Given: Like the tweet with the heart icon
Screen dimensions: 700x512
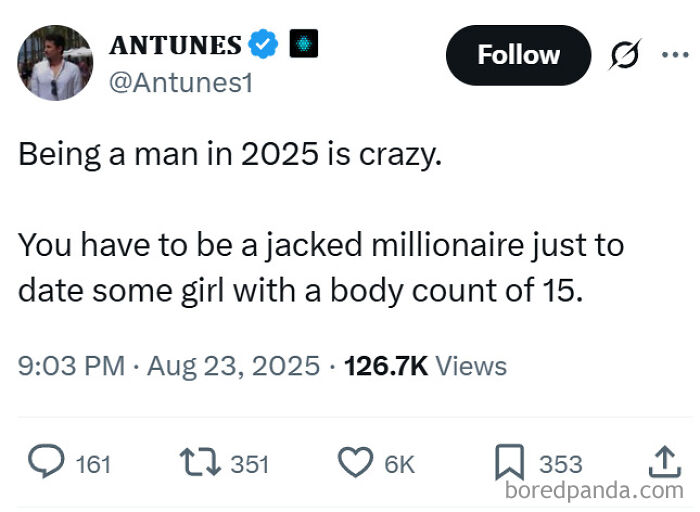Looking at the screenshot, I should tap(354, 463).
